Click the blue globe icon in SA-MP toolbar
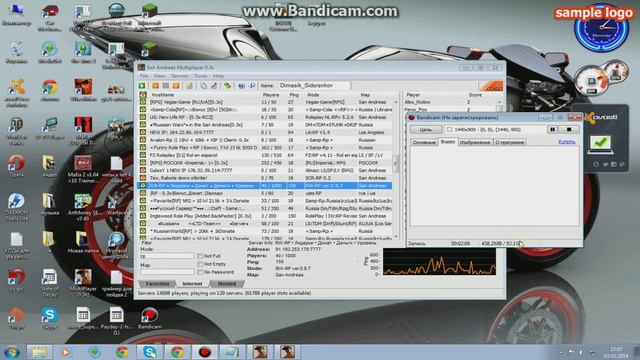The width and height of the screenshot is (640, 360). 241,86
